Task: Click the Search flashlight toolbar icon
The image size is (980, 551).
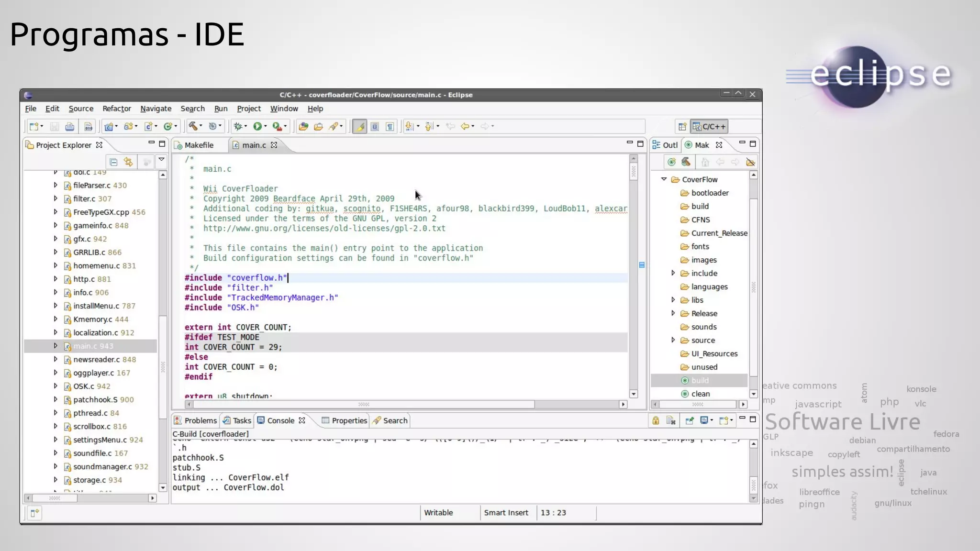Action: point(334,126)
